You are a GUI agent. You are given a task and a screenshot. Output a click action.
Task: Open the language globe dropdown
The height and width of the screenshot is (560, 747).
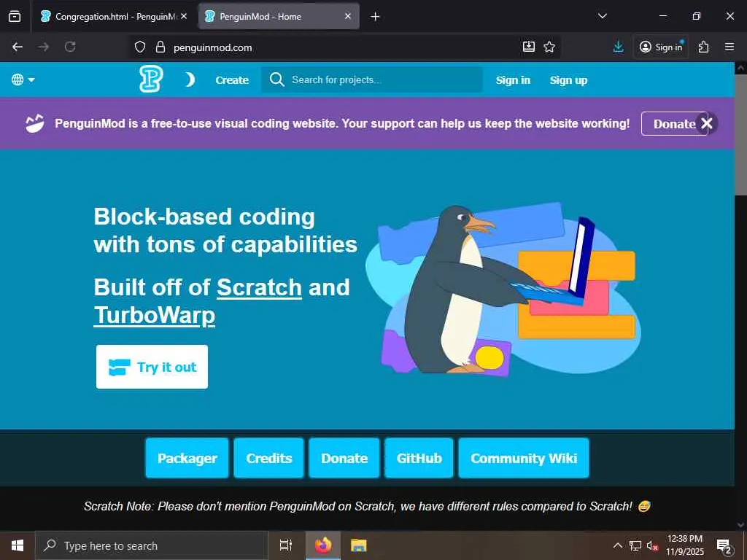point(23,79)
